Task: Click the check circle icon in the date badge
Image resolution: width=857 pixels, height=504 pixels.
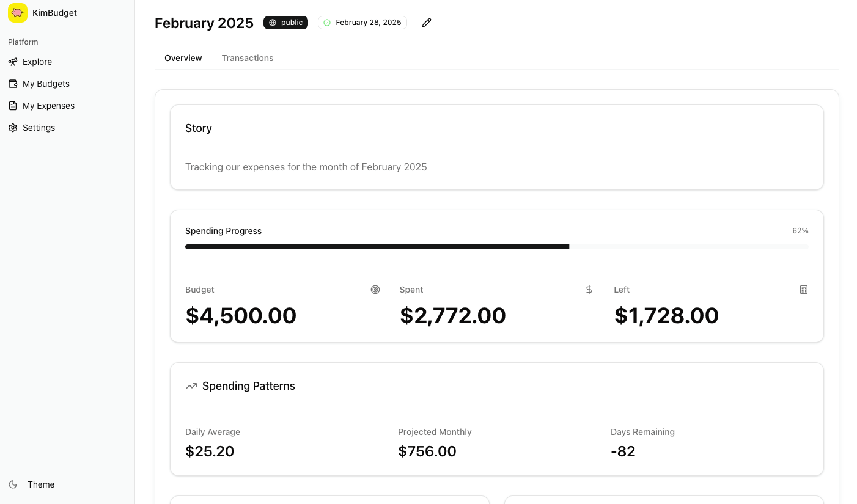Action: [327, 23]
